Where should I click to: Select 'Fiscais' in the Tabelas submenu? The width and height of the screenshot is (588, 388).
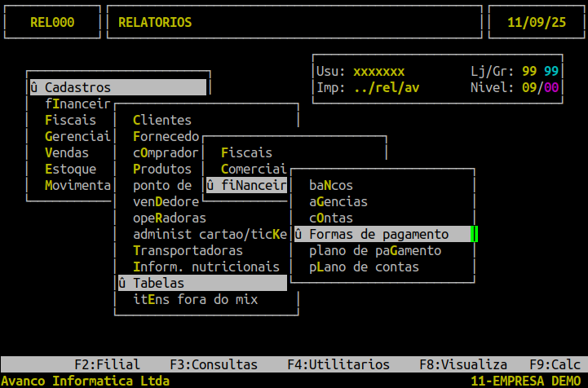pyautogui.click(x=246, y=153)
